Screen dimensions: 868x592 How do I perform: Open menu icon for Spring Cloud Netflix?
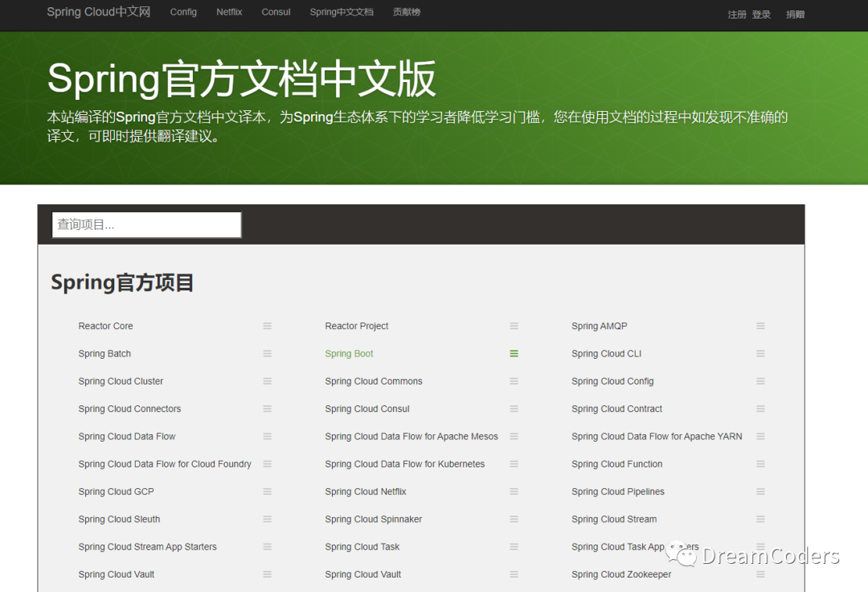click(514, 491)
